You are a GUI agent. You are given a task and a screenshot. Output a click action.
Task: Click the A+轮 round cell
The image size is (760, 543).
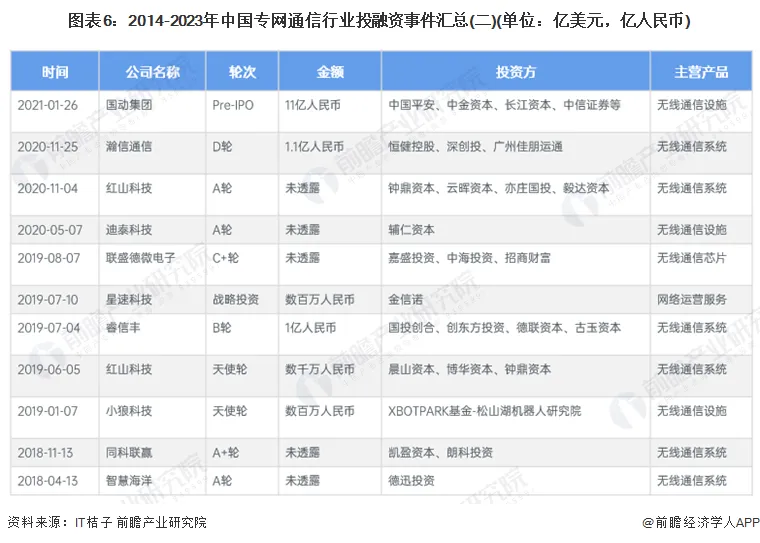click(225, 453)
